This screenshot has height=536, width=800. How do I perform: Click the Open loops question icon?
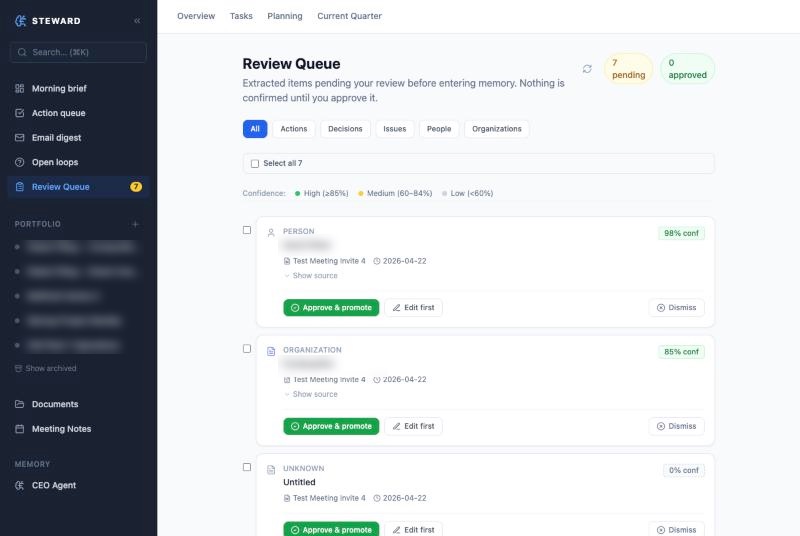pyautogui.click(x=19, y=162)
